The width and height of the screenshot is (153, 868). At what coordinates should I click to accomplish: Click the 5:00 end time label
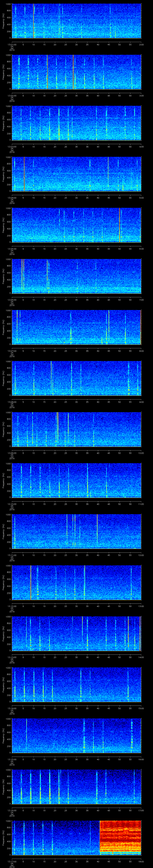(141, 198)
